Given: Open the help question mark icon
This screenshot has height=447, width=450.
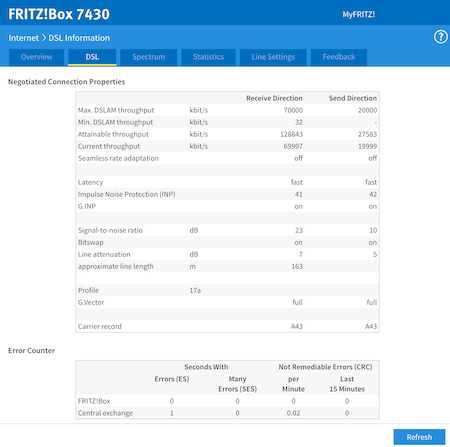Looking at the screenshot, I should pyautogui.click(x=441, y=37).
